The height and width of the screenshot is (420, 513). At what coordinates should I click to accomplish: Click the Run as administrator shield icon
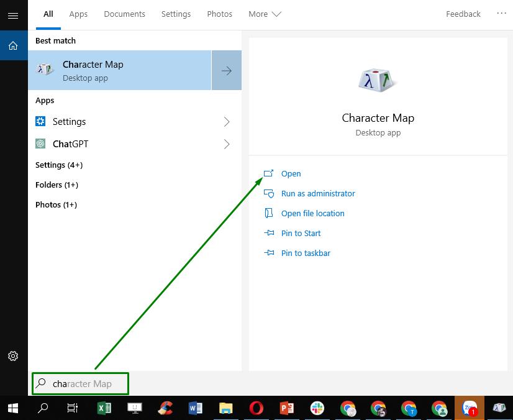pyautogui.click(x=268, y=193)
